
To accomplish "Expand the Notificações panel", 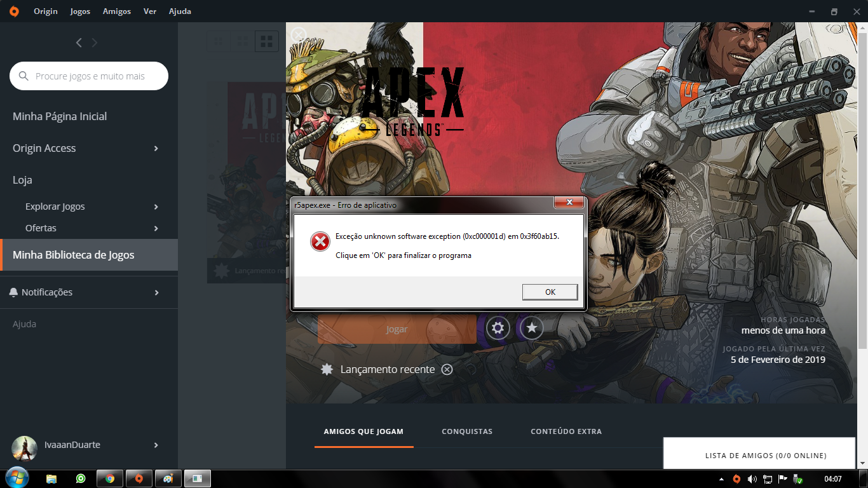I will click(x=156, y=293).
